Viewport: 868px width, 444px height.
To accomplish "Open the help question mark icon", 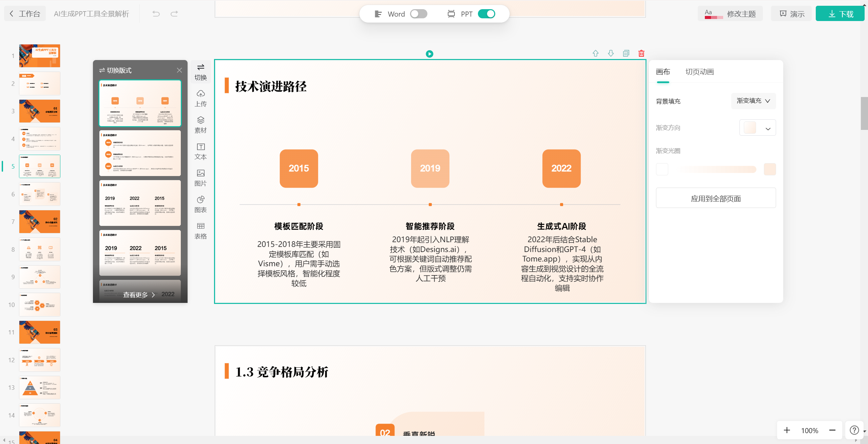I will click(854, 430).
